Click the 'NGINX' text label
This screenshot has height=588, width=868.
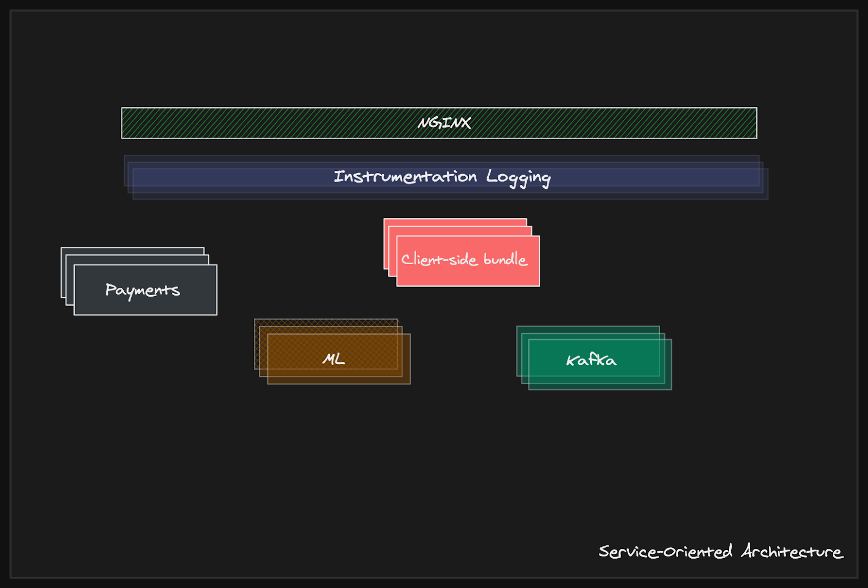[x=444, y=123]
